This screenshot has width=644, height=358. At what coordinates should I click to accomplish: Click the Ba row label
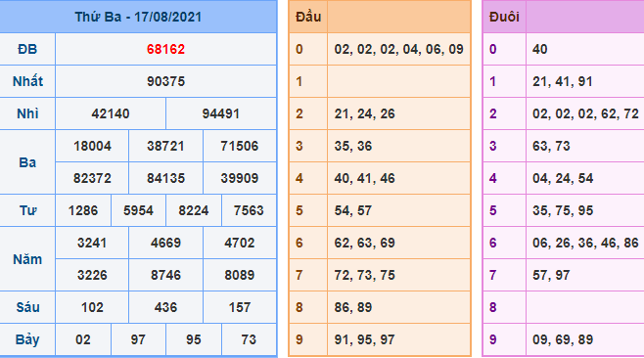(x=27, y=162)
